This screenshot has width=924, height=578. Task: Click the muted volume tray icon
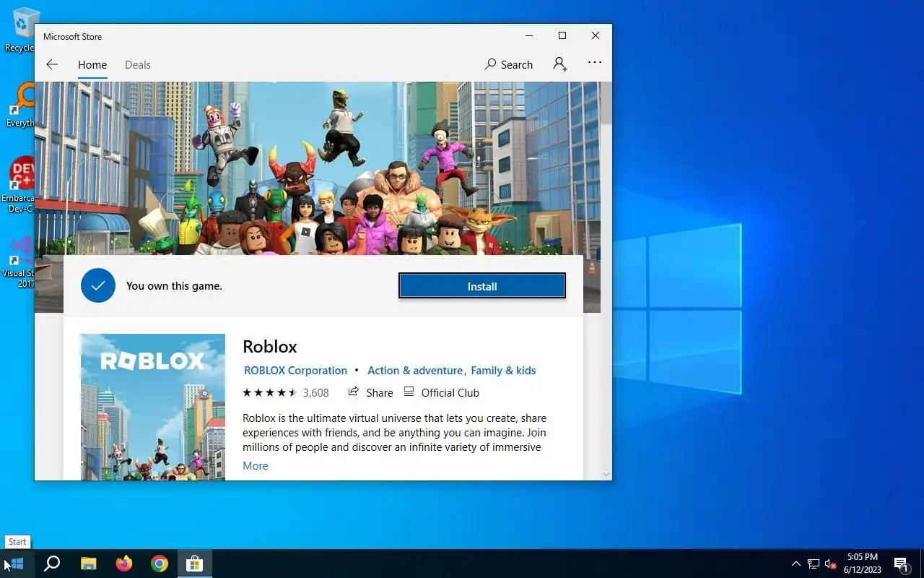831,564
